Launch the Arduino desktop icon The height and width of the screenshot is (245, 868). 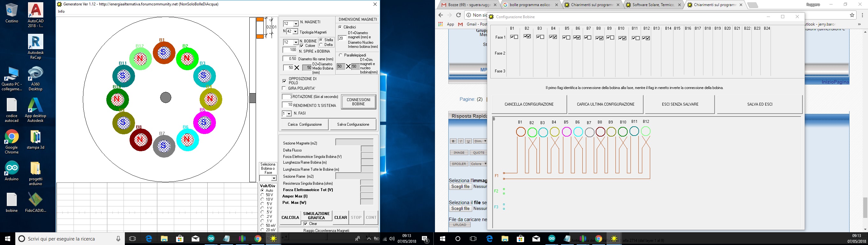point(11,168)
